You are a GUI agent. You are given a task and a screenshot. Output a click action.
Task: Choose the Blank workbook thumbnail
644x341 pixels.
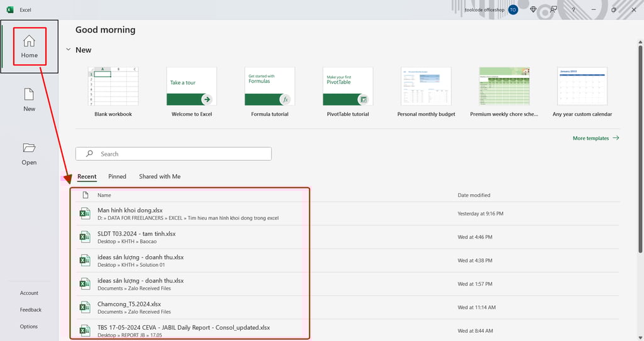tap(113, 87)
